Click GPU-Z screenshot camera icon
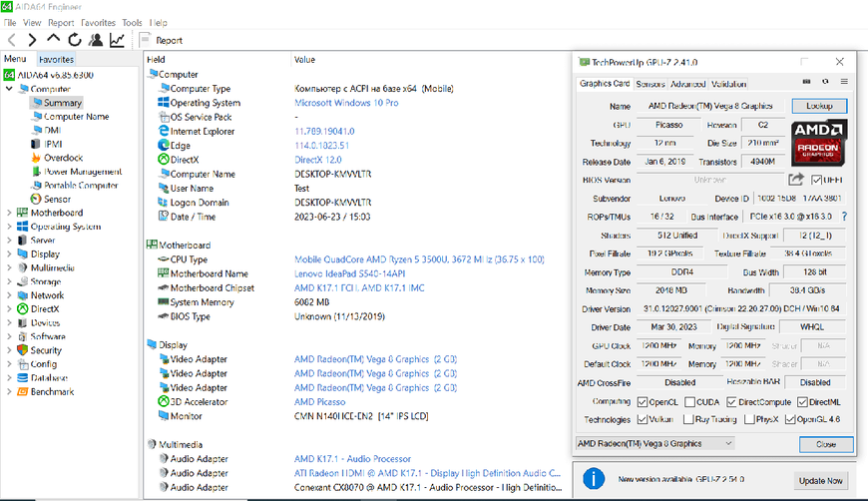Image resolution: width=868 pixels, height=501 pixels. point(806,82)
